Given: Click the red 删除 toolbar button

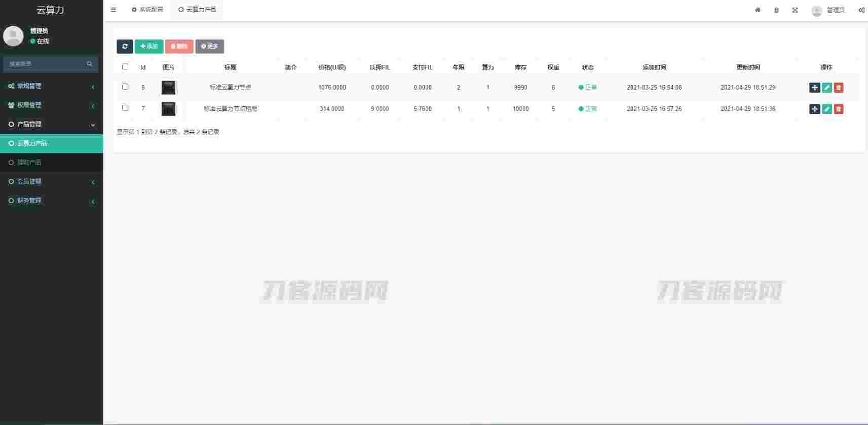Looking at the screenshot, I should tap(179, 47).
